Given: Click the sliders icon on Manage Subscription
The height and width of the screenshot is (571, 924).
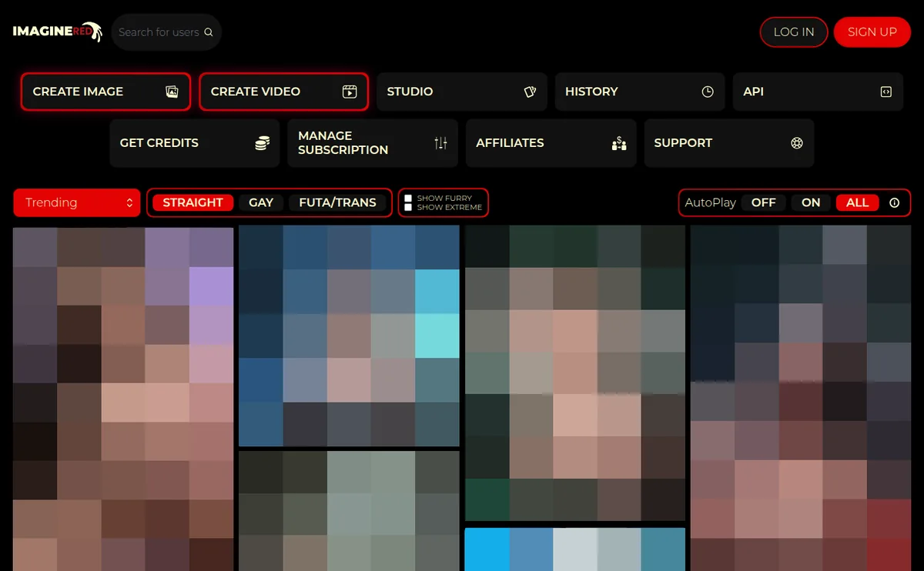Looking at the screenshot, I should [440, 143].
